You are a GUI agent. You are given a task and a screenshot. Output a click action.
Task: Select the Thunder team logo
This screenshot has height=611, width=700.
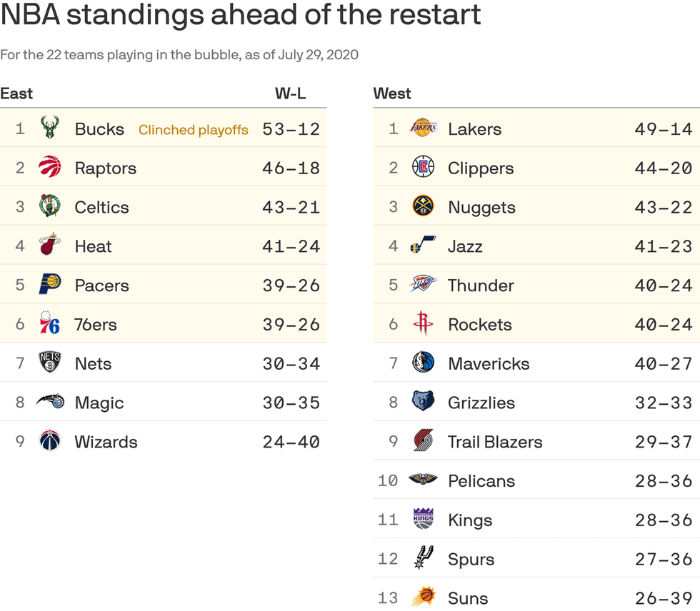[423, 285]
